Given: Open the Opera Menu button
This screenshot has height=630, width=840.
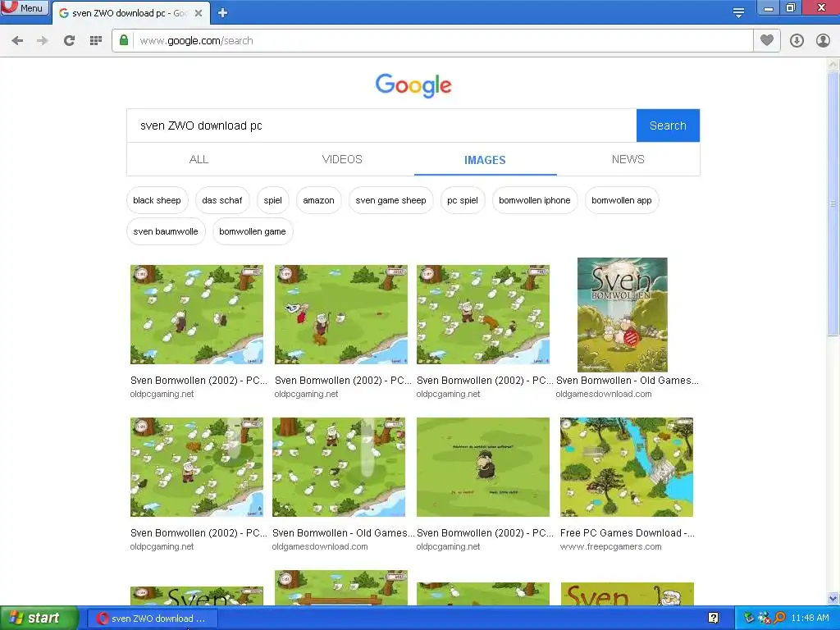Looking at the screenshot, I should click(25, 8).
